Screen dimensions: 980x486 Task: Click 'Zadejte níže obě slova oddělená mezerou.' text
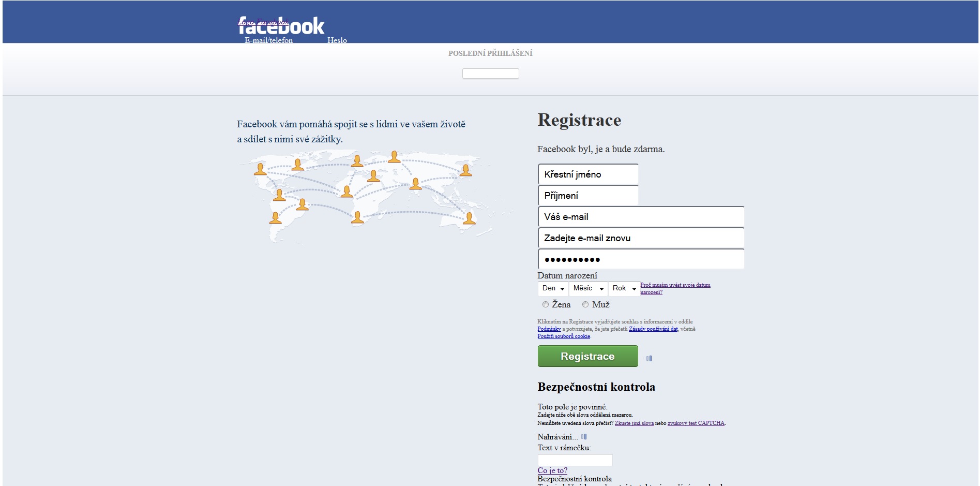(x=585, y=415)
